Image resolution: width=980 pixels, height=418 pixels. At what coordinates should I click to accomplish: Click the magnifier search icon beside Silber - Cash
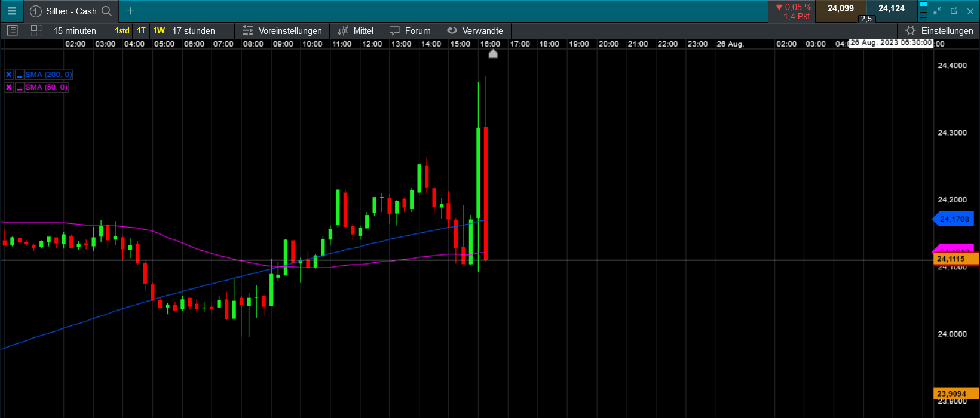point(107,11)
